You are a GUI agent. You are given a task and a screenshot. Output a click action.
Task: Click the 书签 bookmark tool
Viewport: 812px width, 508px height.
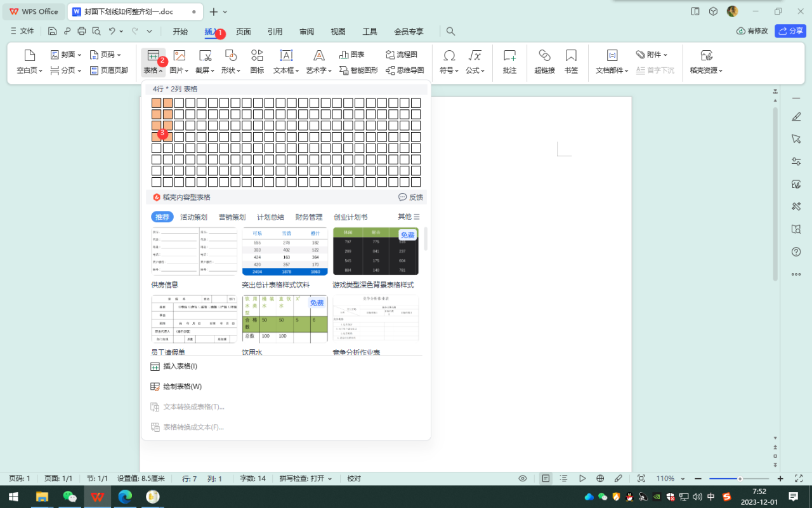(x=572, y=62)
